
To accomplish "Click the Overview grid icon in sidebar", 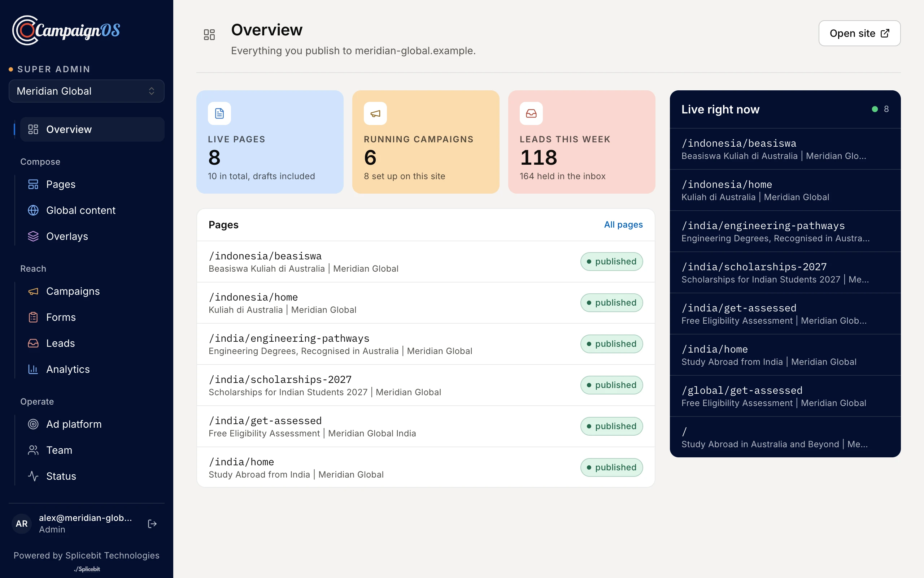I will click(33, 129).
